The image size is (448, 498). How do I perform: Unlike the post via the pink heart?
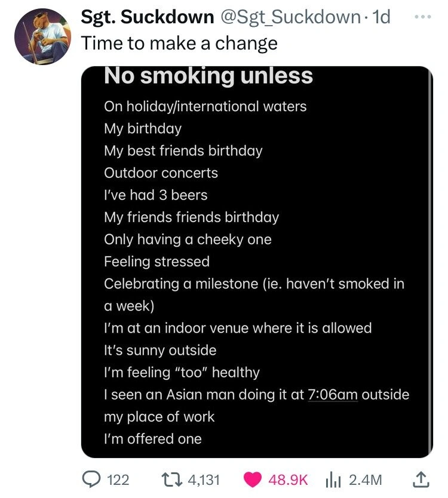254,479
